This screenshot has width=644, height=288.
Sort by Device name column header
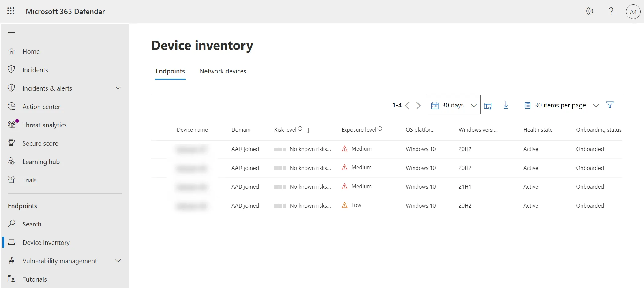pyautogui.click(x=192, y=130)
